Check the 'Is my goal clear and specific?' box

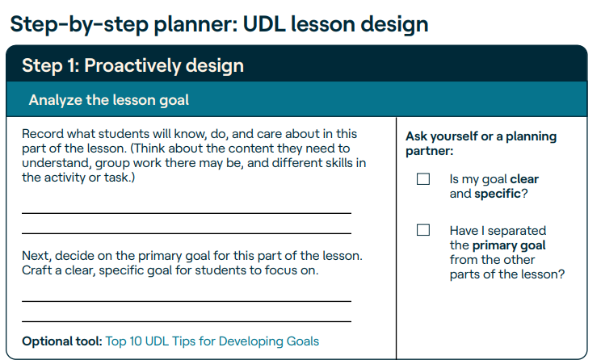(x=423, y=179)
